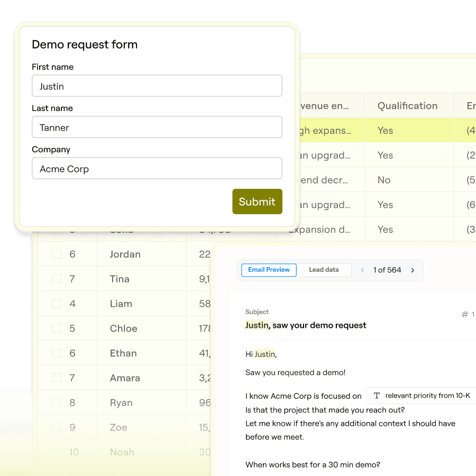Click the 'Company' field label

click(51, 149)
